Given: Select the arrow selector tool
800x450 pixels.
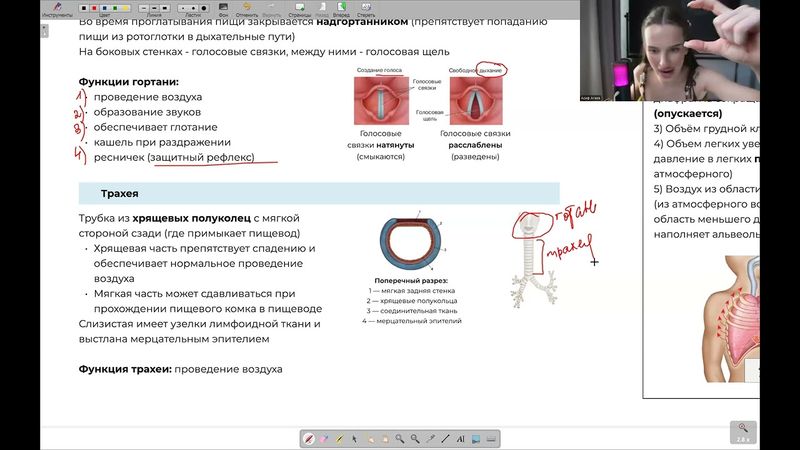Looking at the screenshot, I should click(x=355, y=439).
